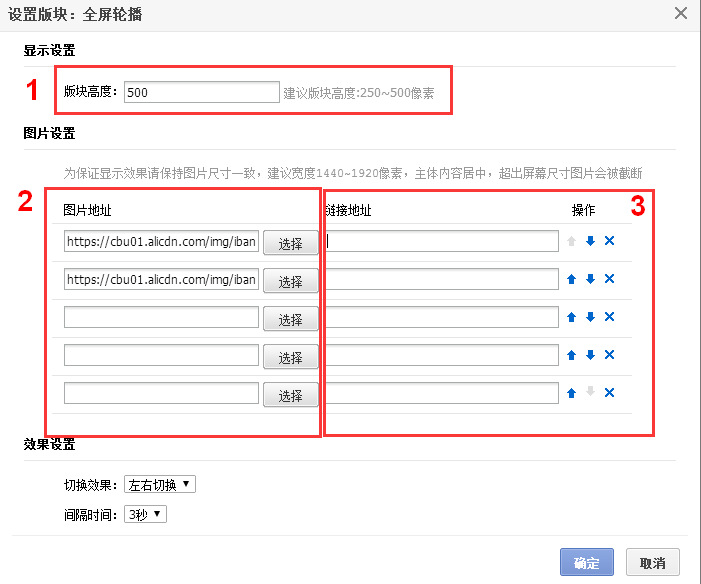Expand the 间隔时间 dropdown
The image size is (701, 584).
pos(145,515)
